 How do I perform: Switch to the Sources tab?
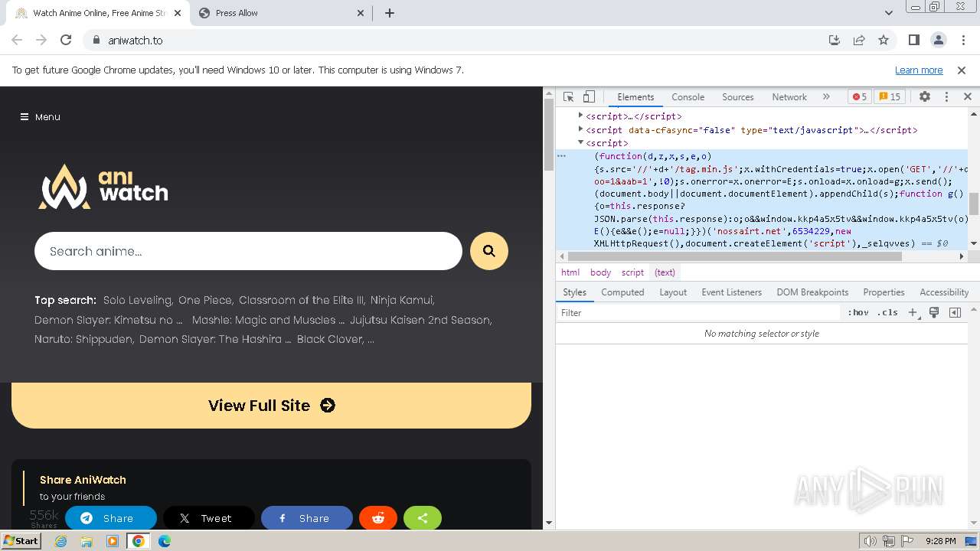738,97
